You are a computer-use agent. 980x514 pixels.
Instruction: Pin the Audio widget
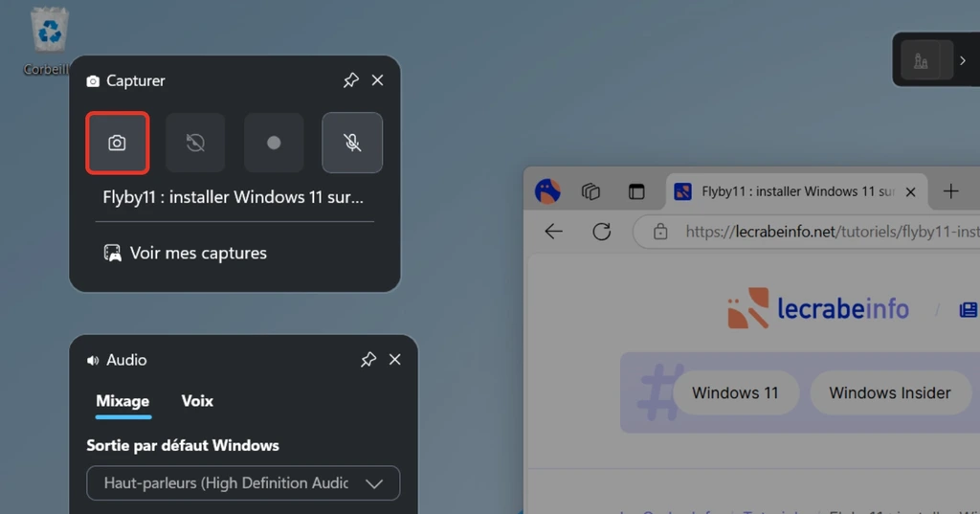tap(368, 360)
